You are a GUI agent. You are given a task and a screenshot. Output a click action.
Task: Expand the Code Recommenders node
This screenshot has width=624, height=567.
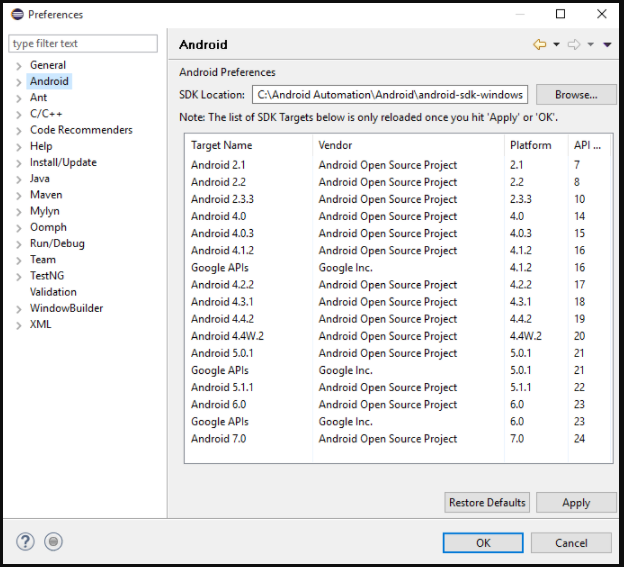click(19, 131)
